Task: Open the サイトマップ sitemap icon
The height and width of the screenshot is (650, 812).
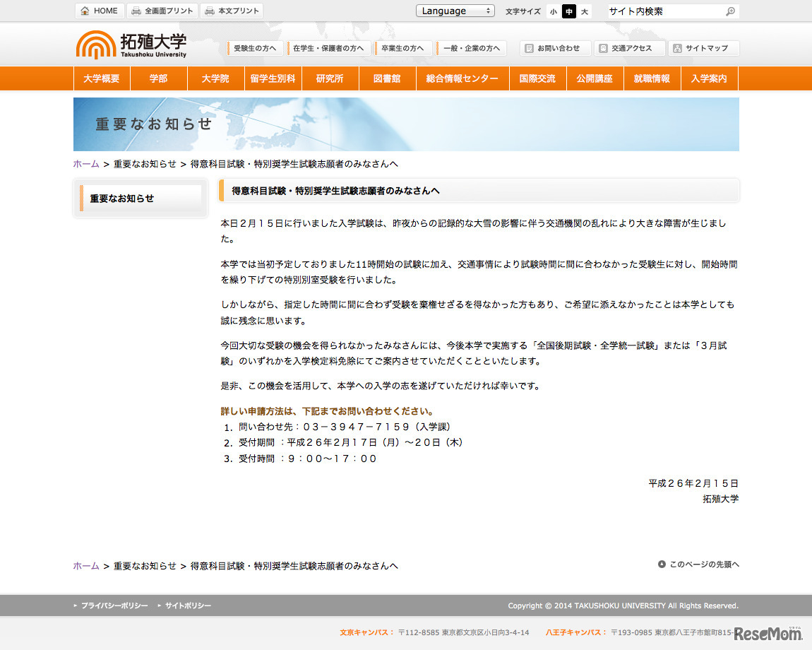Action: coord(679,48)
